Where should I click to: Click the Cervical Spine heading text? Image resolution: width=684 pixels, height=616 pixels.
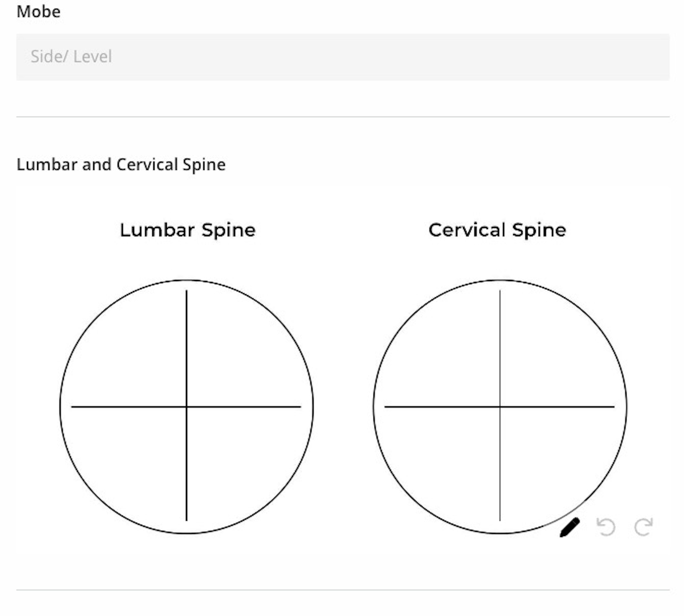(x=497, y=231)
